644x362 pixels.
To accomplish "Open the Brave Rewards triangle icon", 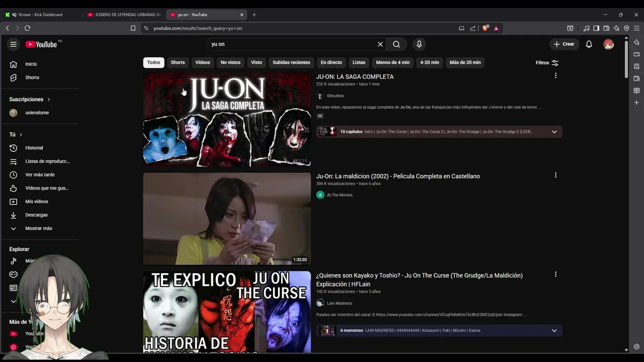I will (496, 28).
